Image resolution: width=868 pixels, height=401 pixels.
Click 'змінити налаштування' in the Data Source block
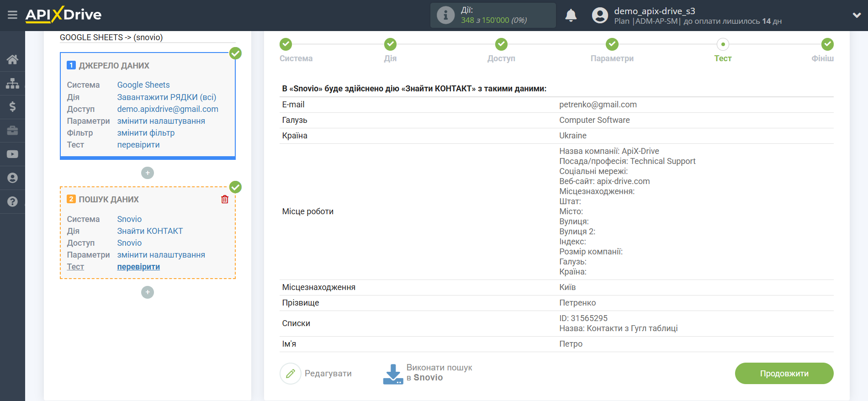coord(161,121)
